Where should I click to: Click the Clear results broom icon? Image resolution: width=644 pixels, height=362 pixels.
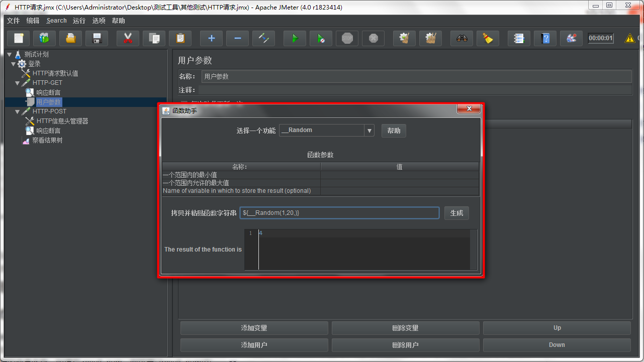[x=405, y=38]
